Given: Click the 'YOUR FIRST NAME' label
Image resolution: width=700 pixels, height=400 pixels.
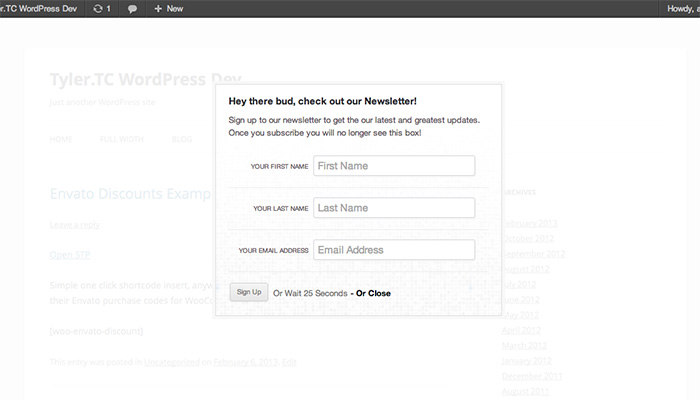Looking at the screenshot, I should point(279,167).
